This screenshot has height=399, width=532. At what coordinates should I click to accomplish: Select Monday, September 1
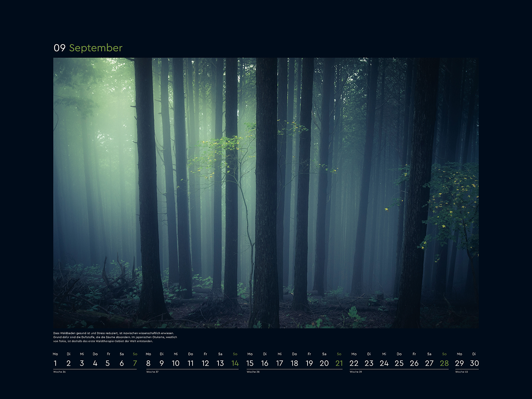coord(55,363)
